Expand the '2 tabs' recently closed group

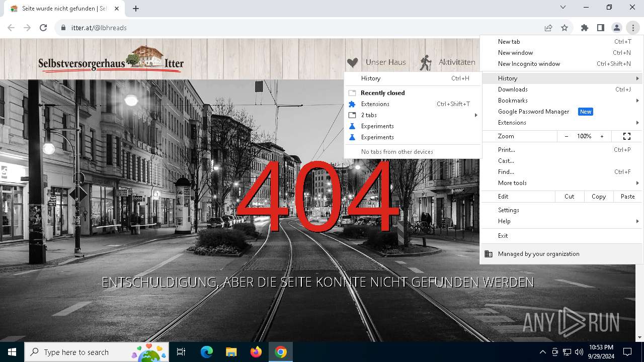pos(413,115)
